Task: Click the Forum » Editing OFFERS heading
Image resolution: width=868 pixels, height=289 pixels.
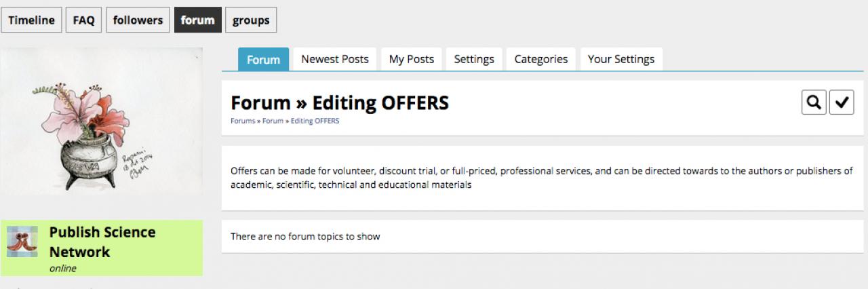Action: coord(340,102)
